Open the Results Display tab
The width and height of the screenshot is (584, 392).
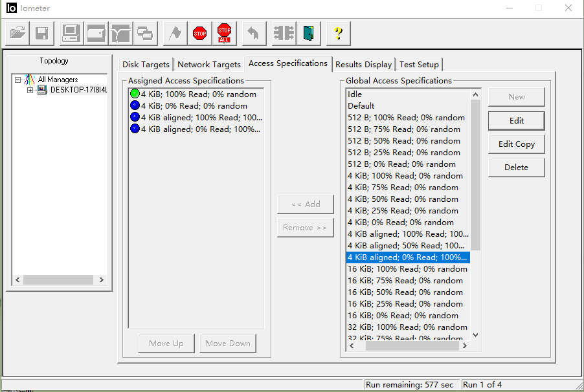pos(363,65)
